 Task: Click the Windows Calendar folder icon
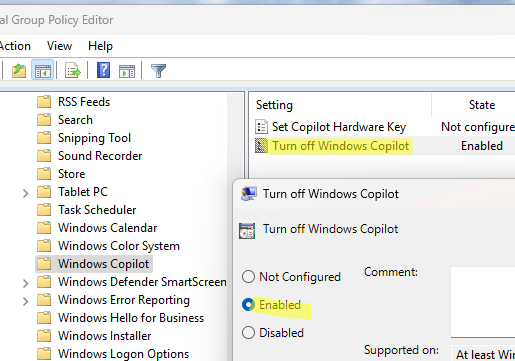44,228
